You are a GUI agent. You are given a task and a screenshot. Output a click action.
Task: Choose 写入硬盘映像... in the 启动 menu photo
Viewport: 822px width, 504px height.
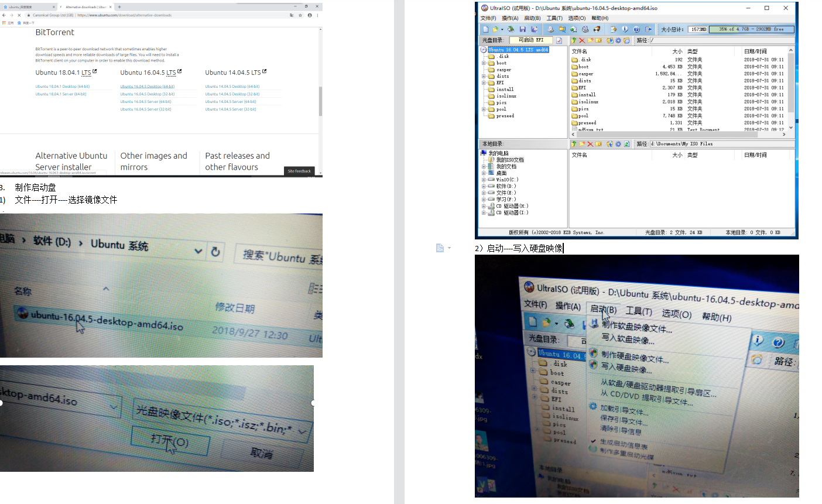[626, 368]
